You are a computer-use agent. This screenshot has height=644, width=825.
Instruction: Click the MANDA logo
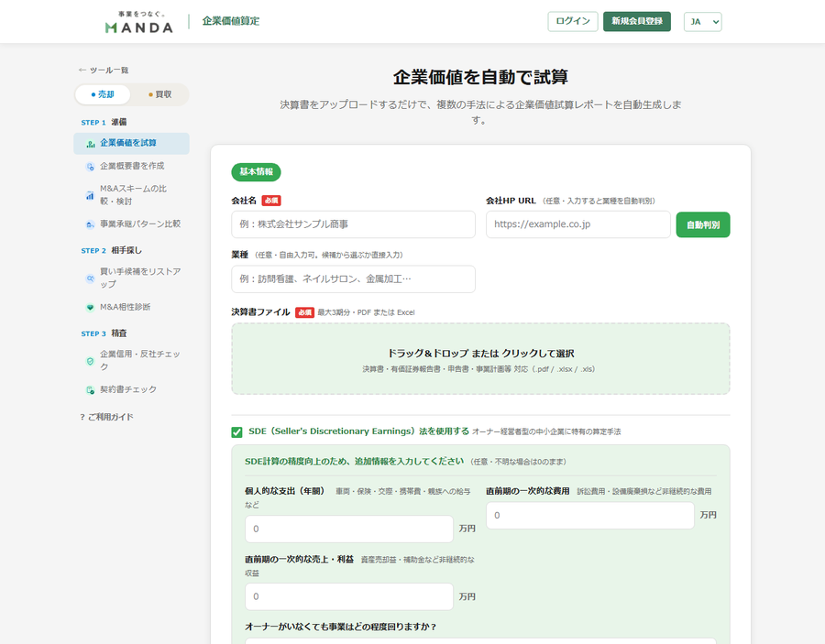139,22
